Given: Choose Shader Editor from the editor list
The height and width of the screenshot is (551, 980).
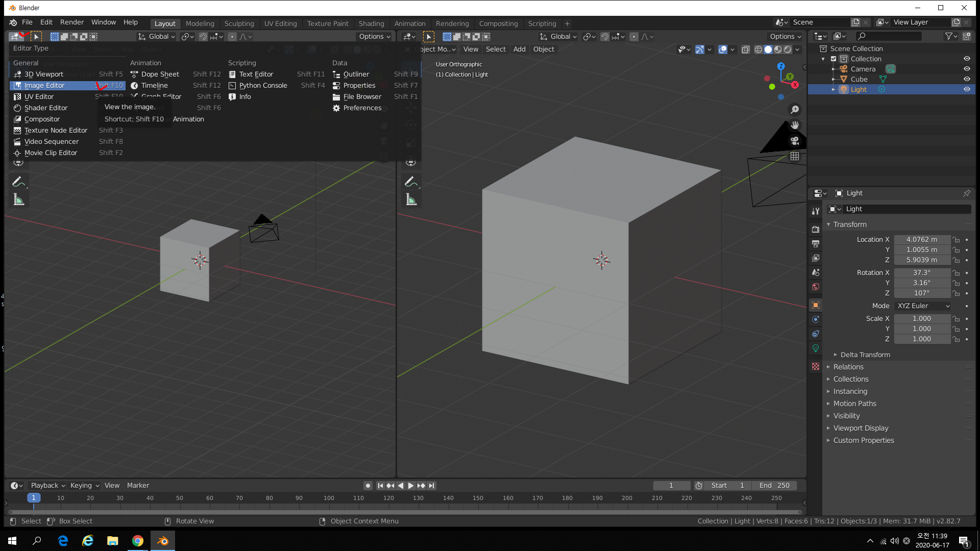Looking at the screenshot, I should [x=46, y=108].
